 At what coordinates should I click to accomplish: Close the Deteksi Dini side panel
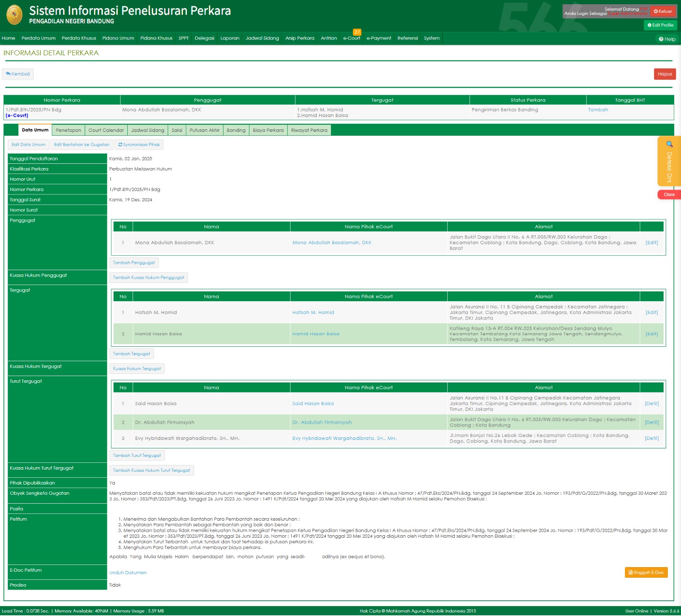[x=669, y=194]
